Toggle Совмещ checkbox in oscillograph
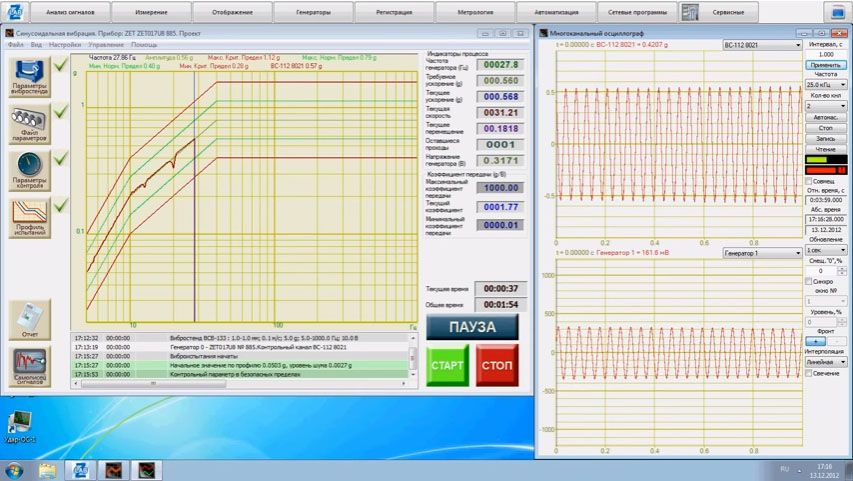This screenshot has height=481, width=853. pos(808,181)
